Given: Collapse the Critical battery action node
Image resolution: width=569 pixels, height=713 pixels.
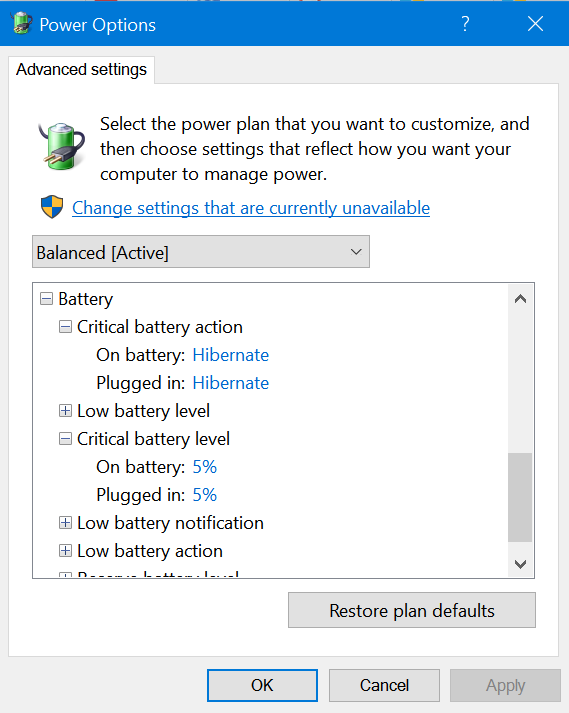Looking at the screenshot, I should pos(65,326).
